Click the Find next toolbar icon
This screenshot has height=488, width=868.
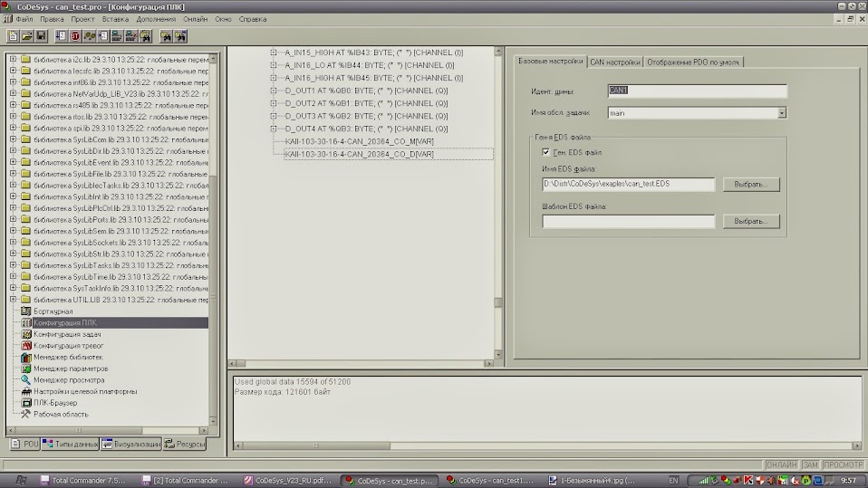(180, 36)
